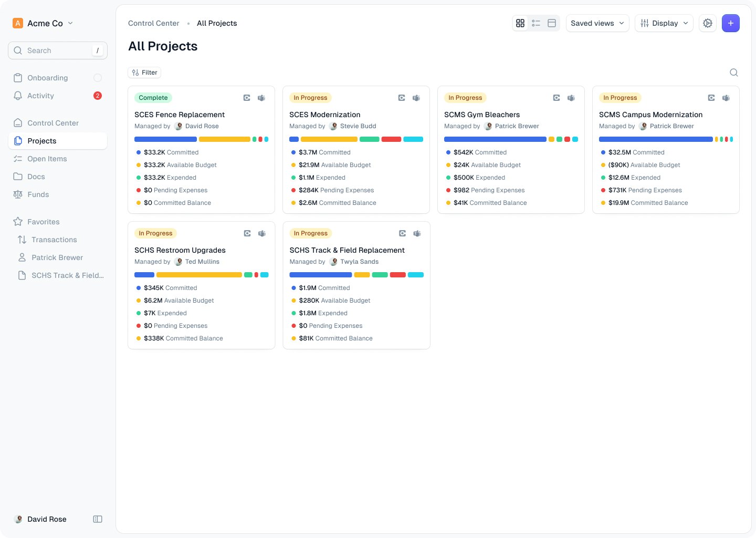Screen dimensions: 756x538
Task: Click the Control Center breadcrumb link
Action: pos(154,23)
